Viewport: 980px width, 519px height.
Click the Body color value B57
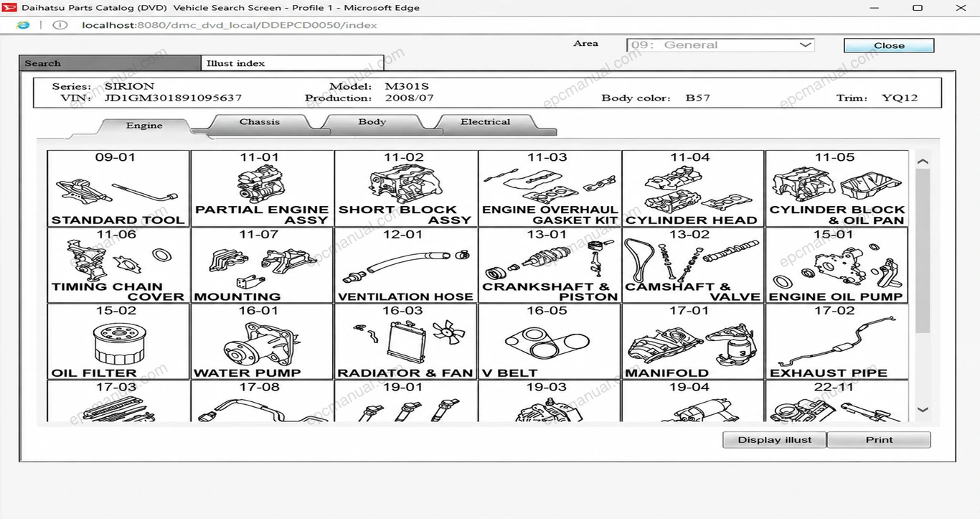[x=697, y=98]
